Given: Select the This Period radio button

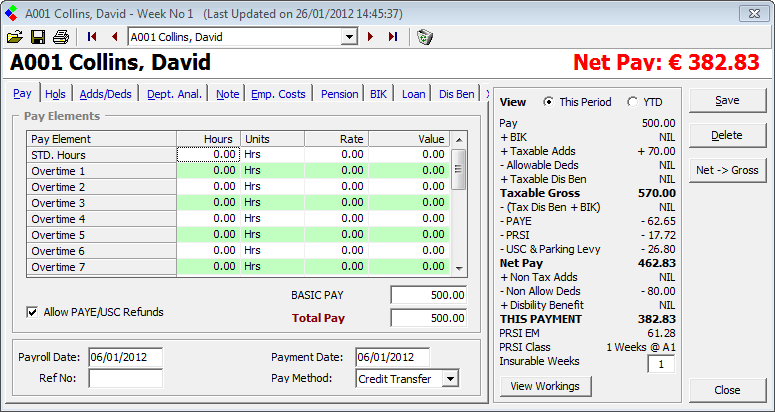Looking at the screenshot, I should [x=548, y=102].
